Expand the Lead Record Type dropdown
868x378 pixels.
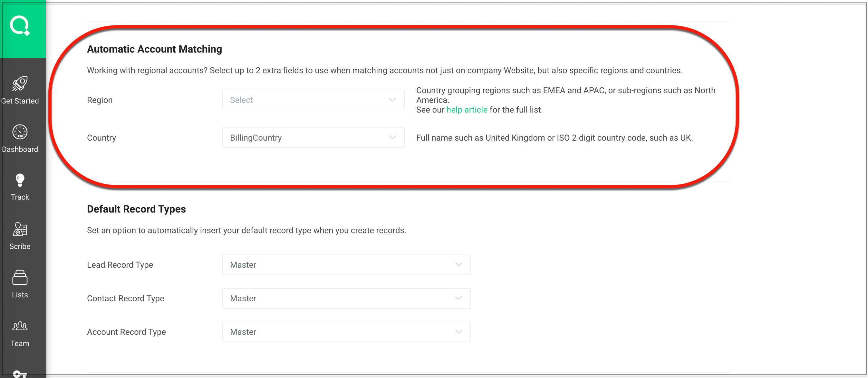click(x=346, y=265)
